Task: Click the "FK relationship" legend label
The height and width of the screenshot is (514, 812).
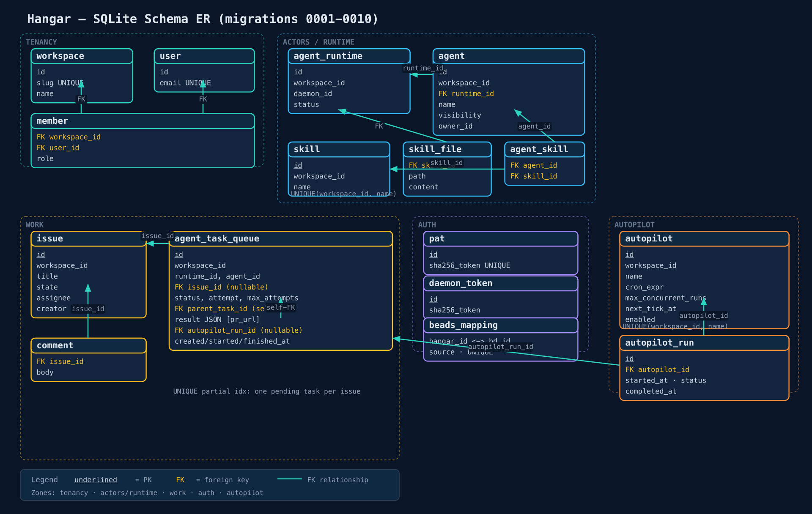Action: [x=337, y=480]
